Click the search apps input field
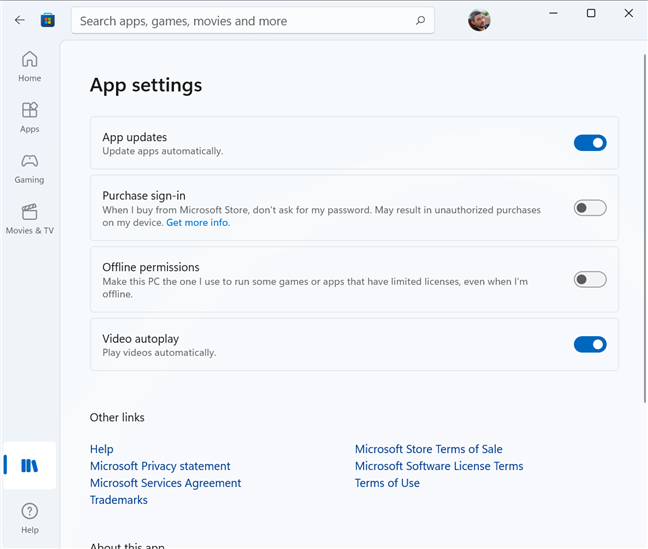The height and width of the screenshot is (549, 648). [x=253, y=20]
